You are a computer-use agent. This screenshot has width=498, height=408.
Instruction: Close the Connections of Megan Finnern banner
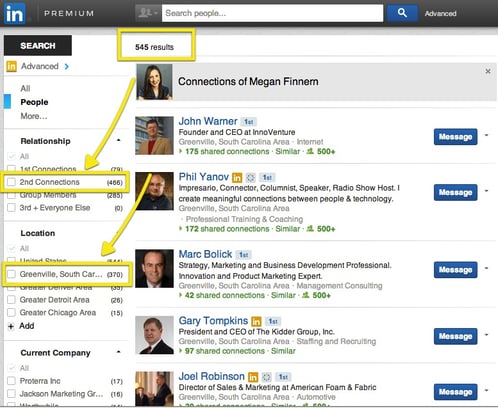[488, 71]
